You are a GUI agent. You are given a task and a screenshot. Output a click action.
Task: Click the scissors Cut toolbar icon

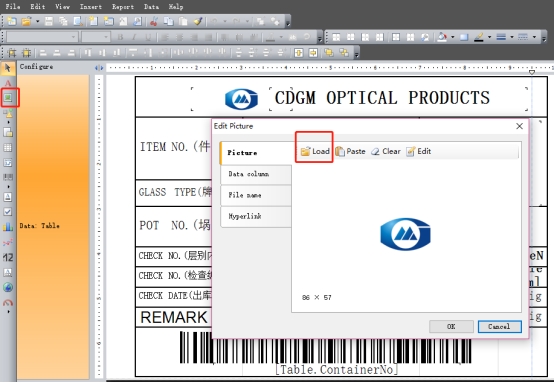click(x=154, y=22)
